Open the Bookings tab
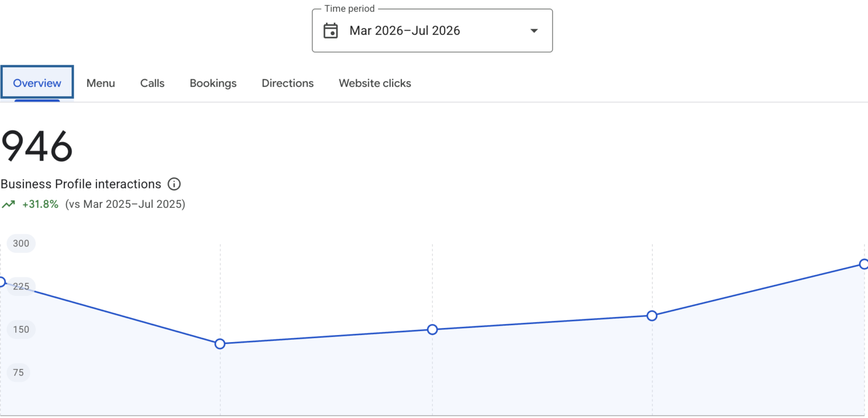Screen dimensions: 868x418 pos(213,83)
